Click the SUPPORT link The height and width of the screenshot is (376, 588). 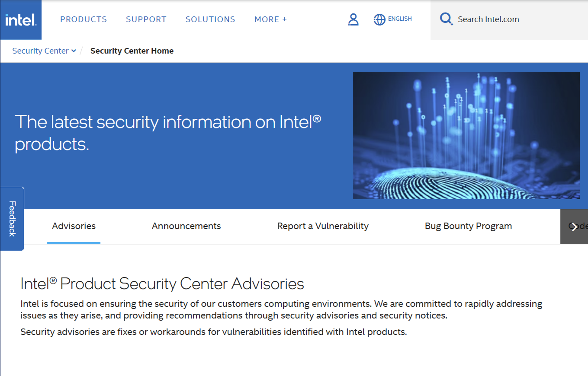(x=146, y=19)
